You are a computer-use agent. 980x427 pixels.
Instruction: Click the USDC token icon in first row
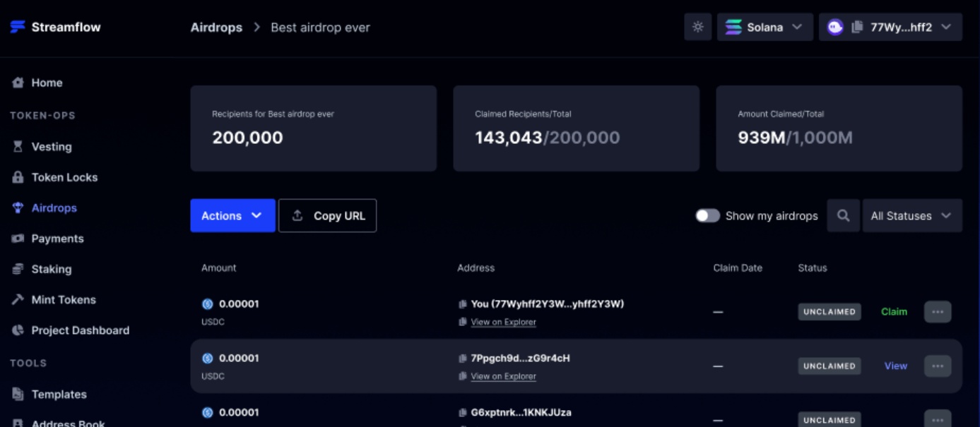(208, 304)
